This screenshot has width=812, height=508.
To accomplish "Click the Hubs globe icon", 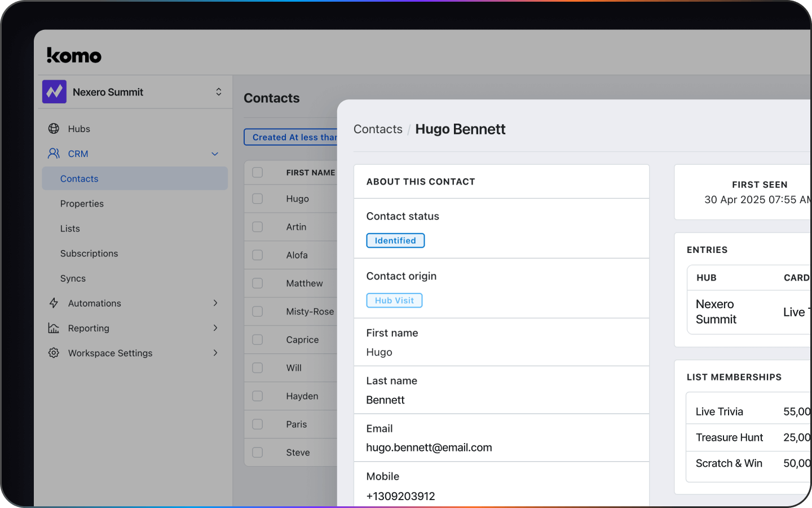I will [54, 129].
